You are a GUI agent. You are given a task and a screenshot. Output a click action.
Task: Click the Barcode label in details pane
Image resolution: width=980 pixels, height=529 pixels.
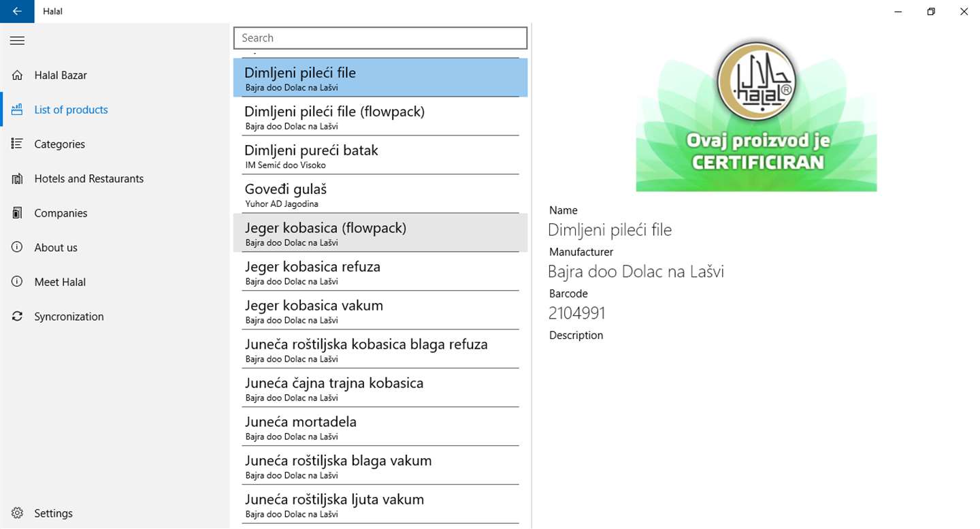coord(568,293)
